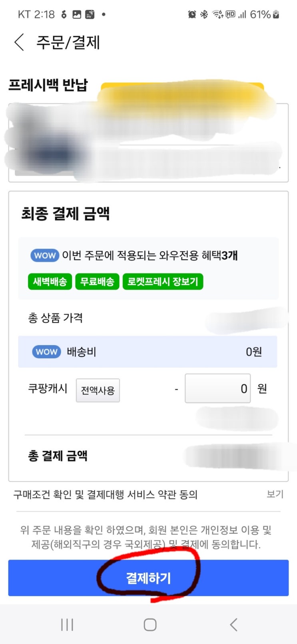Tap the 무료배송 green benefit tag
297x644 pixels.
click(97, 282)
